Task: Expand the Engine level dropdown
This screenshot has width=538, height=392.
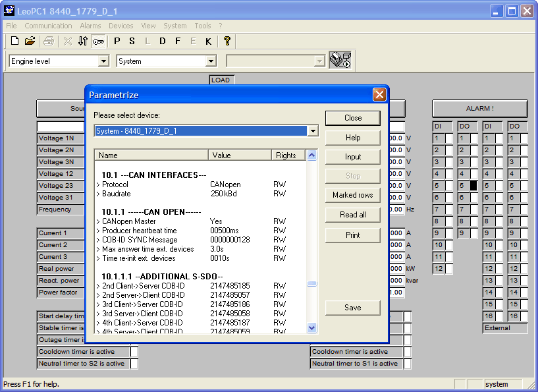Action: tap(103, 61)
